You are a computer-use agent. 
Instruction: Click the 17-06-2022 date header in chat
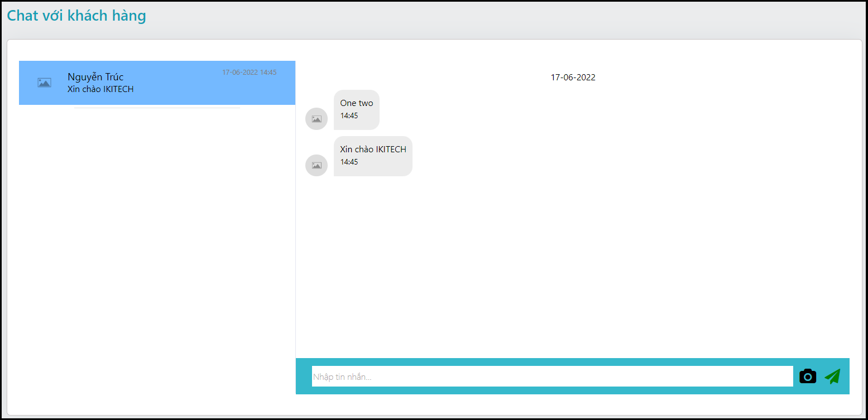573,78
